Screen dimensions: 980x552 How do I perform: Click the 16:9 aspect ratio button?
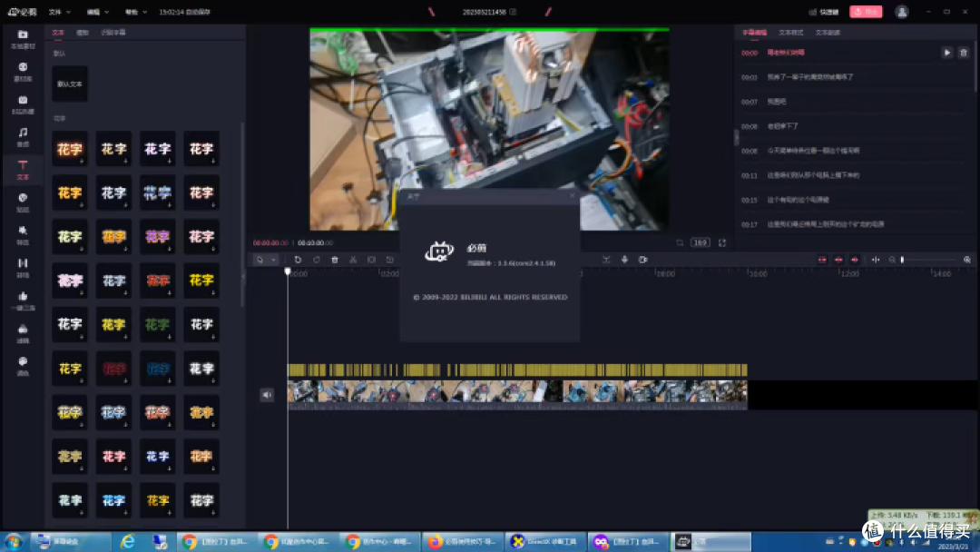tap(700, 242)
